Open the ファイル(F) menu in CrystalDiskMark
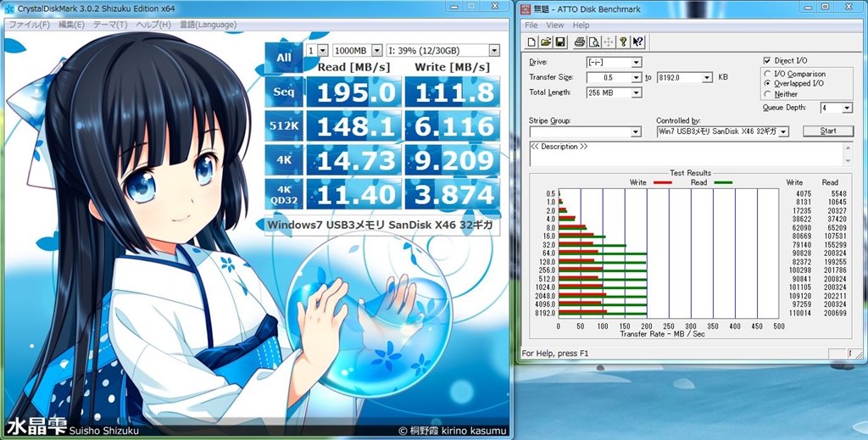868x440 pixels. (30, 25)
